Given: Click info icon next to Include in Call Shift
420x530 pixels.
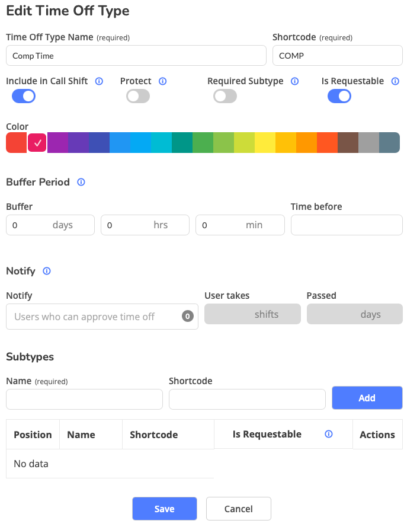Looking at the screenshot, I should (99, 81).
